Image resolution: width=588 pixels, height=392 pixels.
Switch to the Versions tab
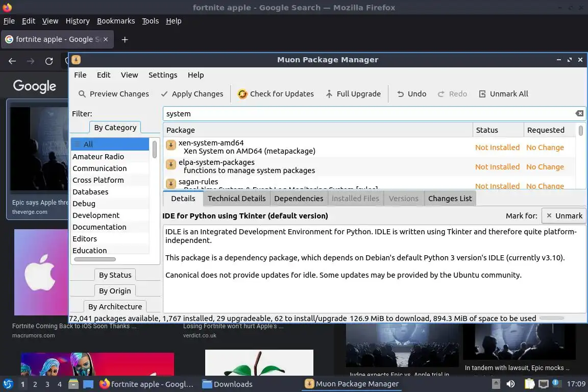click(x=404, y=199)
